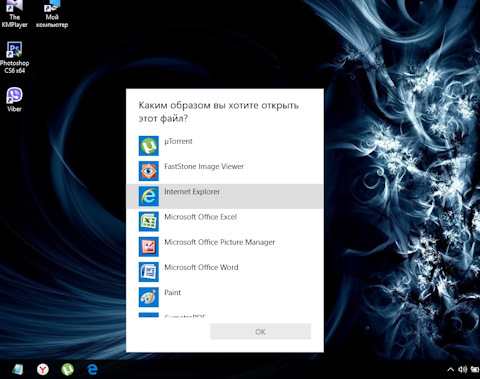Select the µTorrent app icon in the list
The height and width of the screenshot is (379, 480).
coord(149,146)
